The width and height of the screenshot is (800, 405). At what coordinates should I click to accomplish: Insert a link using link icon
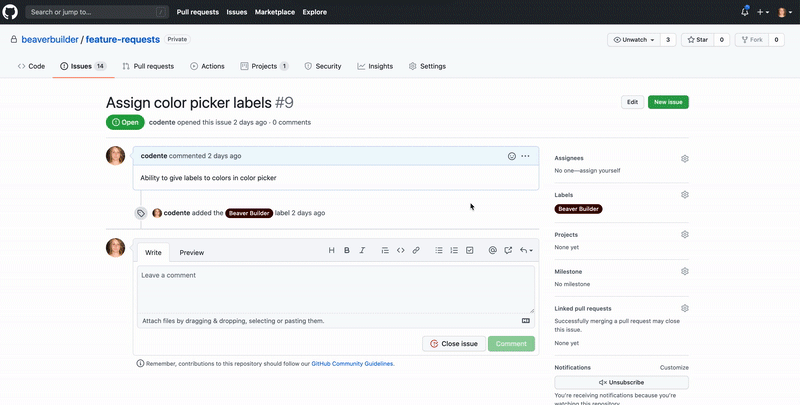point(416,250)
